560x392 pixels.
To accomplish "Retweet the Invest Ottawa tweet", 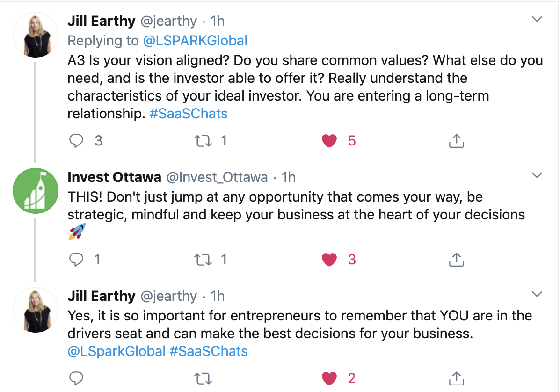I will tap(203, 260).
